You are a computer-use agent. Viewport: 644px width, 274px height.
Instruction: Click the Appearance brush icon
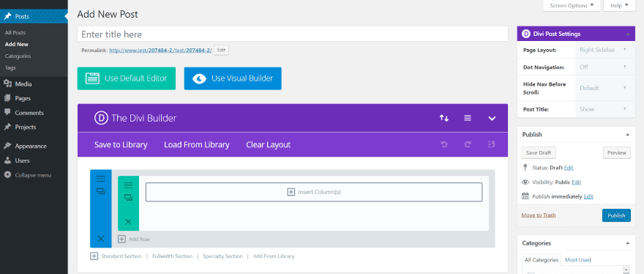[7, 146]
